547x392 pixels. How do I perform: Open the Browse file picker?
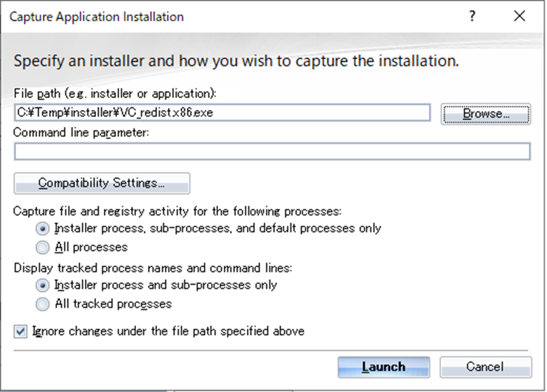[x=486, y=113]
